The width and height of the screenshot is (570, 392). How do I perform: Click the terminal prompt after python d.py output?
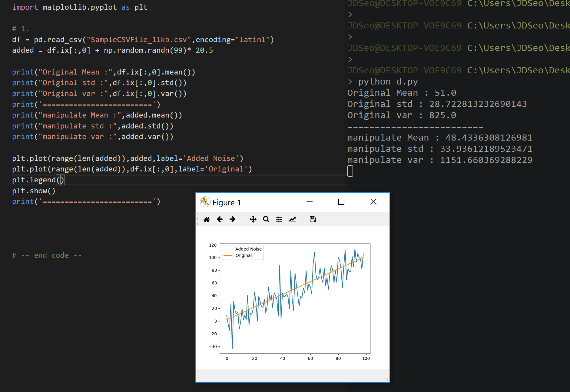(x=350, y=171)
